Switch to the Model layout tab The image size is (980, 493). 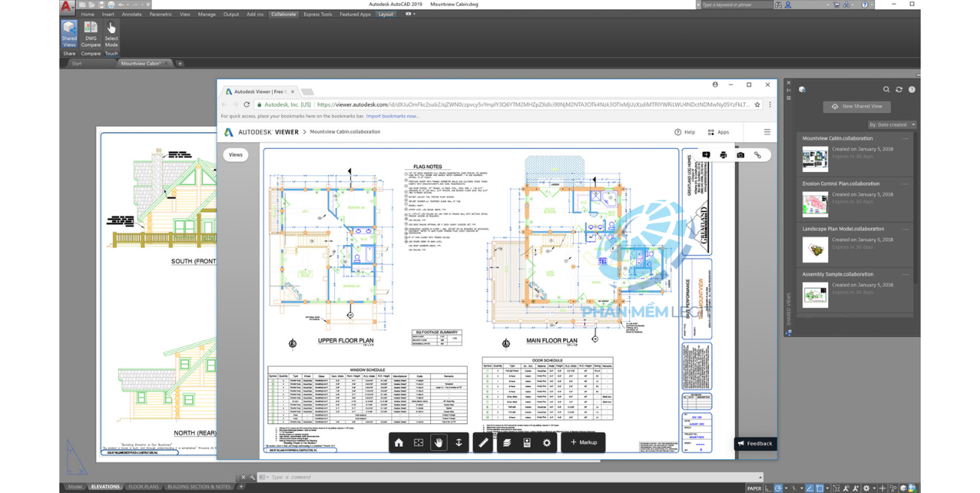coord(75,487)
